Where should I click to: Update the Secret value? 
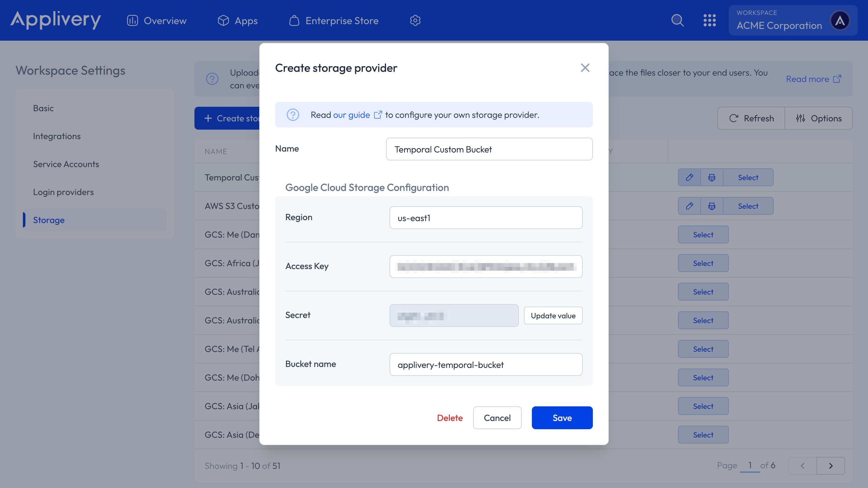(x=553, y=315)
